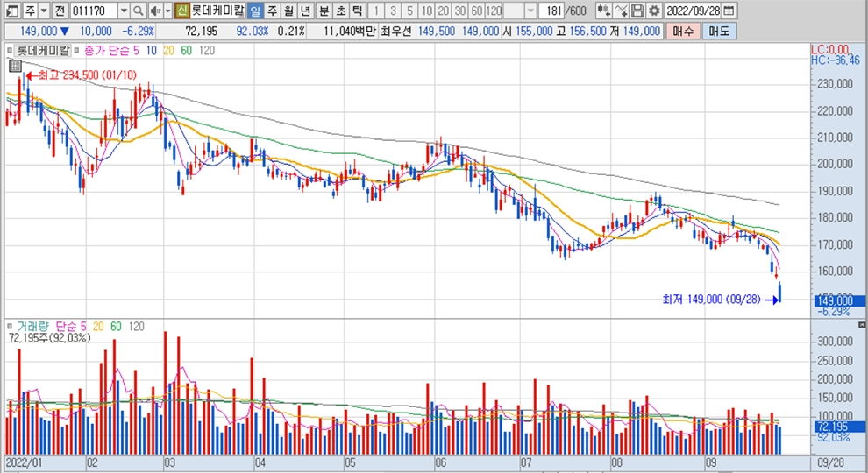Click the add line indicator icon

(621, 11)
